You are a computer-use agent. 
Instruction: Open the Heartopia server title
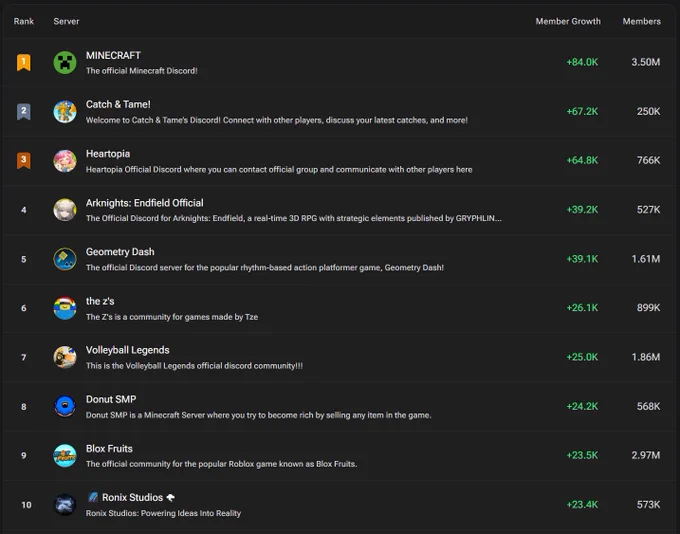(108, 154)
